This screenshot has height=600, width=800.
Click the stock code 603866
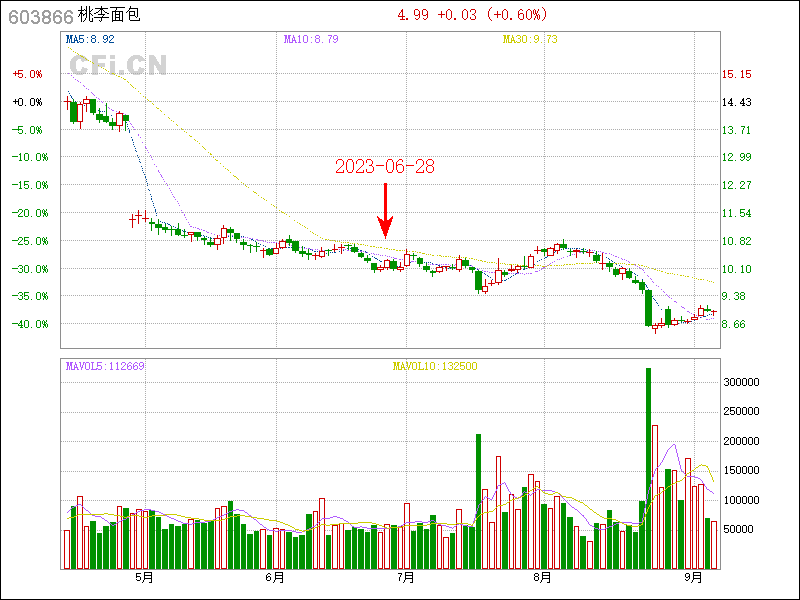click(41, 17)
